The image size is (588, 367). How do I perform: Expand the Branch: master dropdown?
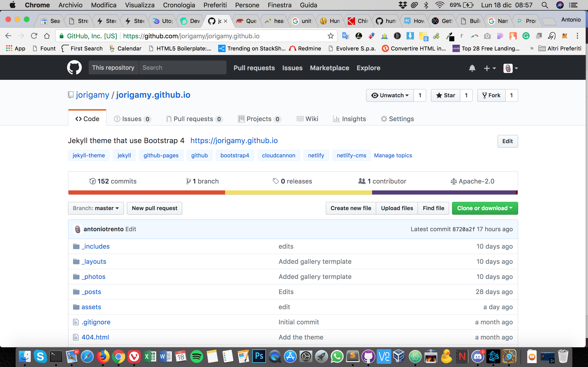(x=96, y=208)
